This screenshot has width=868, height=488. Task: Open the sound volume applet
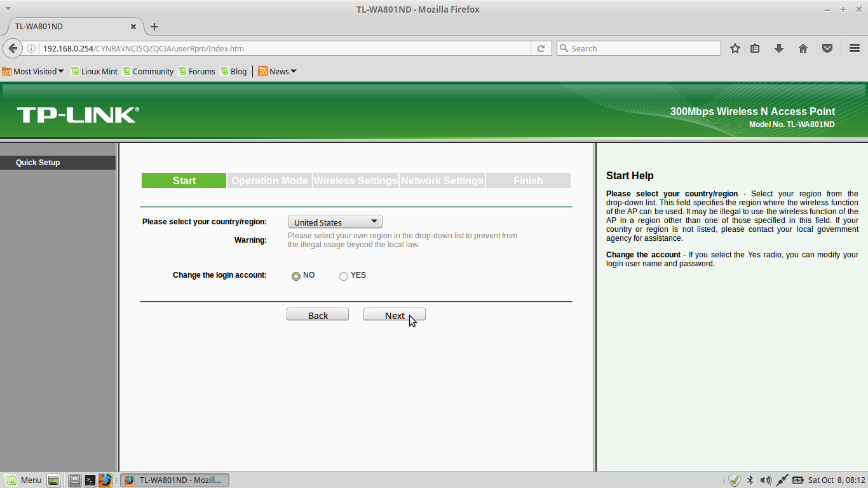coord(766,480)
